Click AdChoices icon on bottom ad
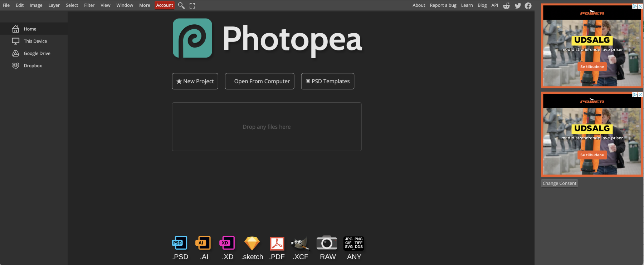Viewport: 644px width, 265px height. click(x=635, y=95)
